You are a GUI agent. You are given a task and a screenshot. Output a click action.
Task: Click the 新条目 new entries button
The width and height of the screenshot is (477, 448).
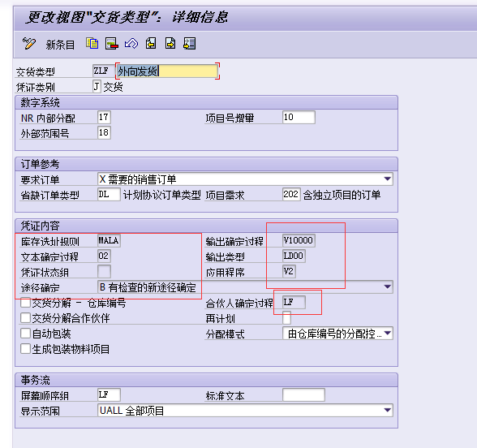tap(60, 45)
